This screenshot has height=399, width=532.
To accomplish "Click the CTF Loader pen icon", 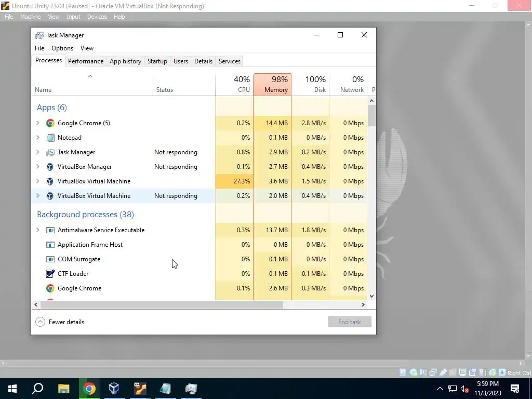I will [50, 274].
